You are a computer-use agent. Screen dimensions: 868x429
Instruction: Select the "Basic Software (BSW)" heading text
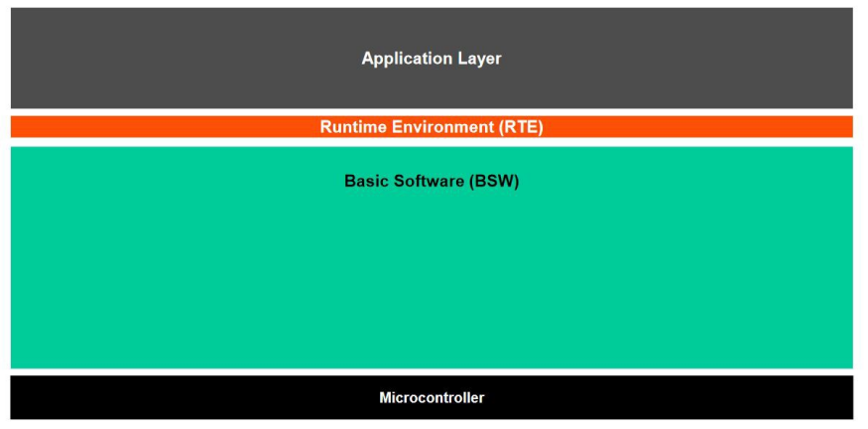432,182
